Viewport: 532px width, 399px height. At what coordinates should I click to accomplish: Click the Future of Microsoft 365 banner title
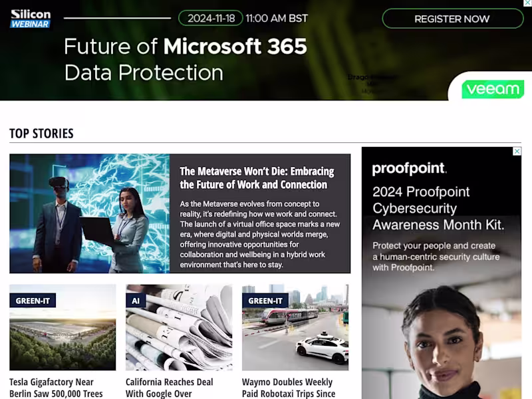pos(186,59)
